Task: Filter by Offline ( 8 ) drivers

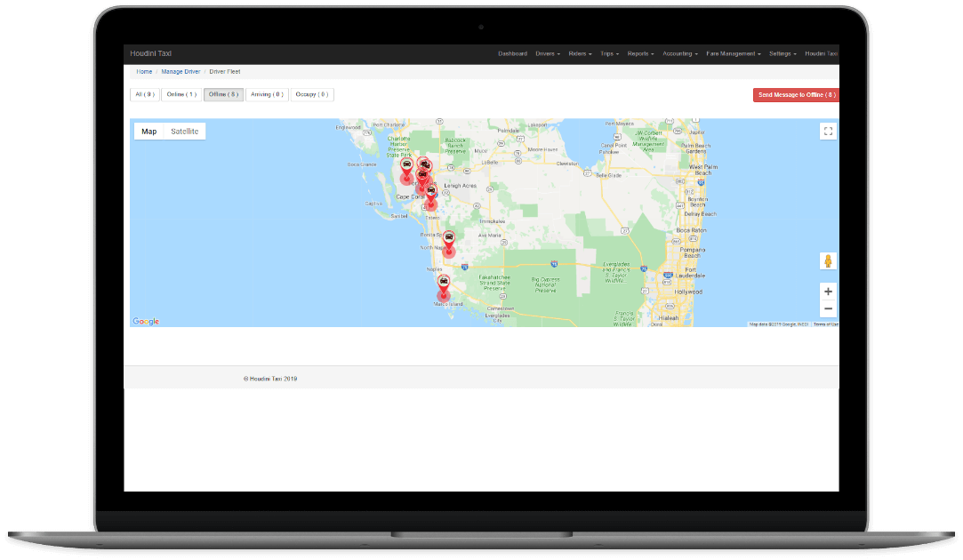Action: (x=223, y=94)
